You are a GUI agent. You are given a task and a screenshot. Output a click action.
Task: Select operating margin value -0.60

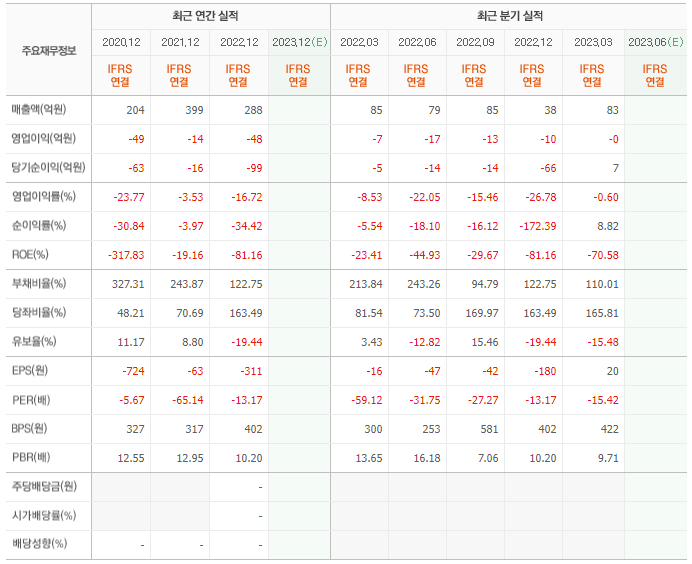[x=606, y=197]
